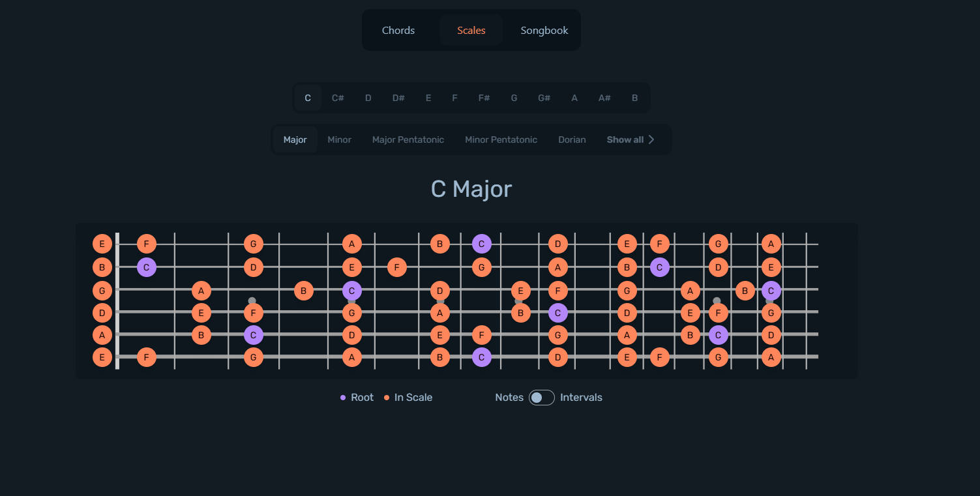Select the Minor Pentatonic scale
The image size is (980, 496).
[x=501, y=139]
